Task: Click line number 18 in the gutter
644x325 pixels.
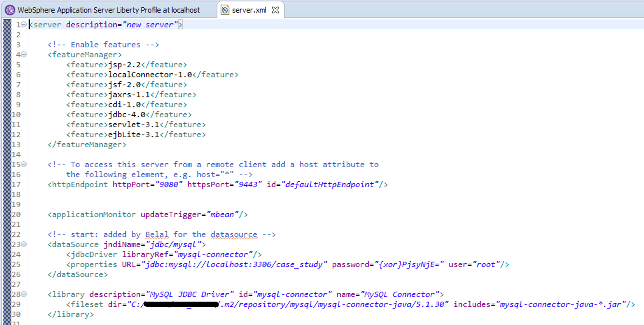Action: click(x=16, y=194)
